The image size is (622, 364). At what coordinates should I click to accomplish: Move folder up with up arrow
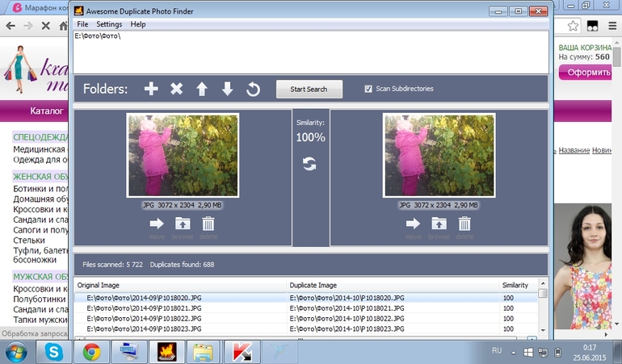(x=202, y=89)
